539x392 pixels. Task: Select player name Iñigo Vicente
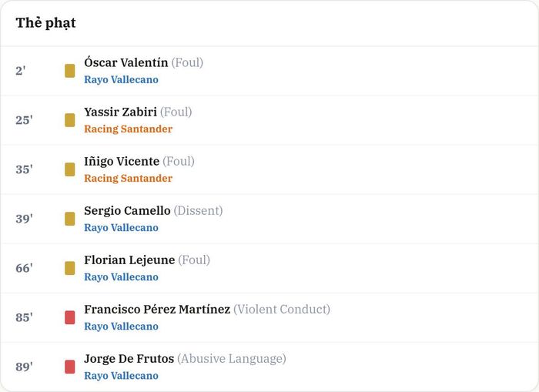122,161
